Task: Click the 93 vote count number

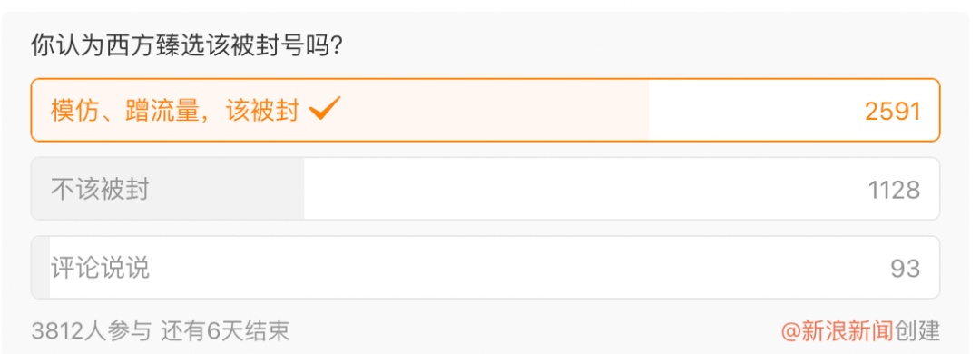Action: 905,269
